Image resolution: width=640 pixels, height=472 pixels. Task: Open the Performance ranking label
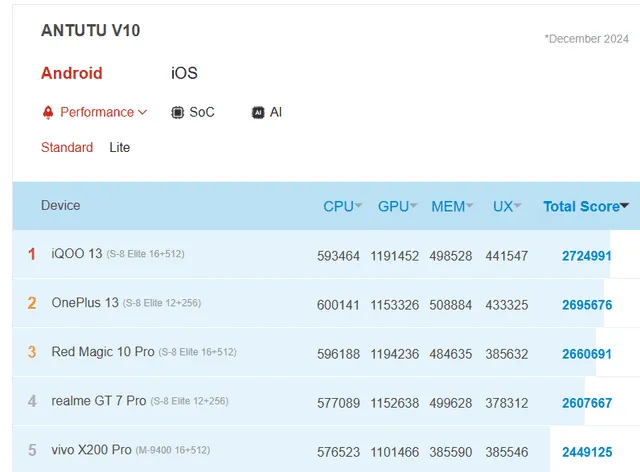[x=97, y=112]
